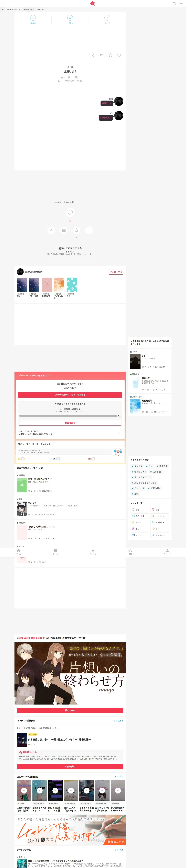186x868 pixels.
Task: Open the ホラー genre icon
Action: point(133,529)
